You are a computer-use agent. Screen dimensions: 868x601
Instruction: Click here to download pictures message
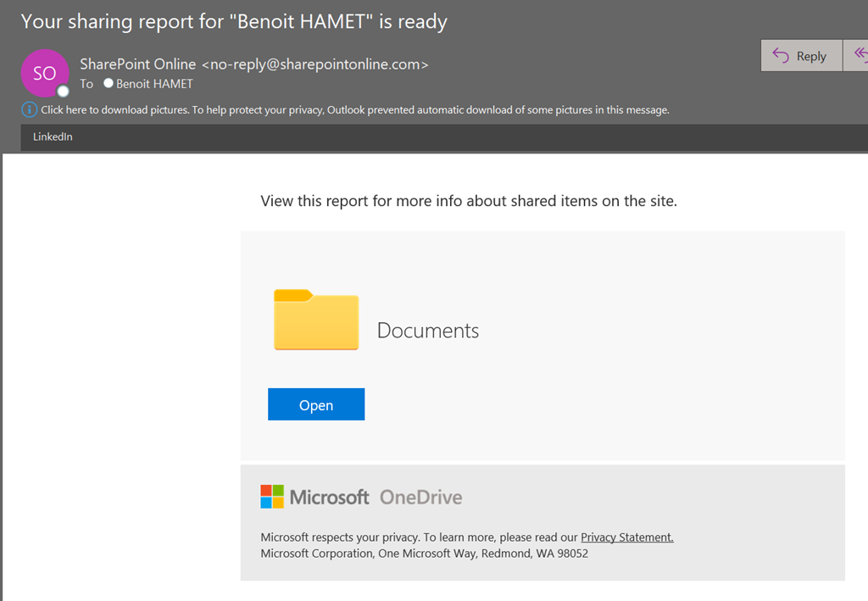(355, 109)
